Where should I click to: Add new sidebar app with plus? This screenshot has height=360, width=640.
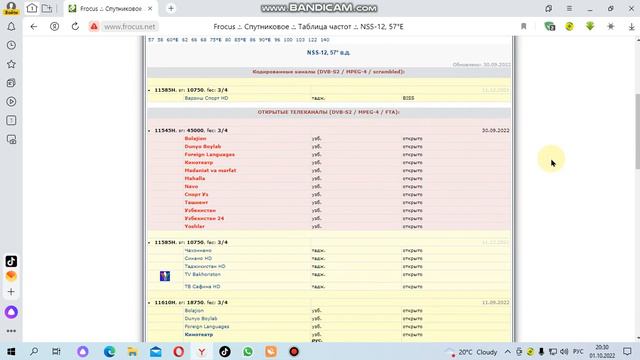(11, 292)
